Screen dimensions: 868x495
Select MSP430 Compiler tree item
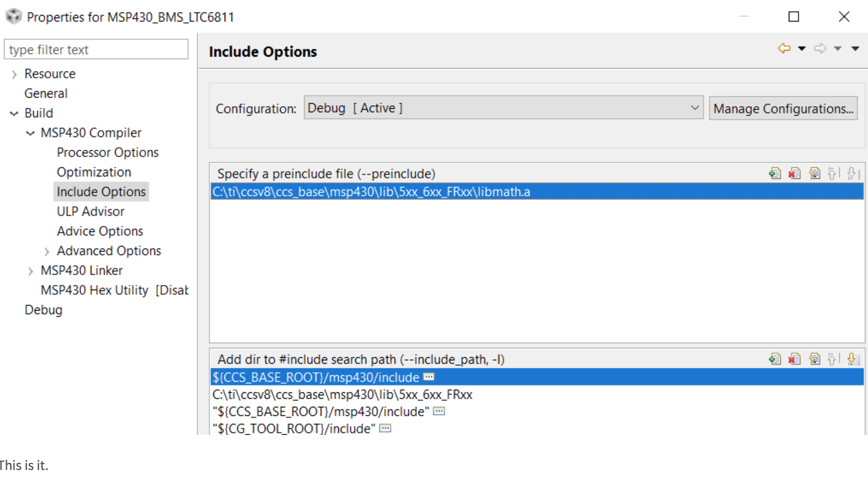(x=91, y=133)
